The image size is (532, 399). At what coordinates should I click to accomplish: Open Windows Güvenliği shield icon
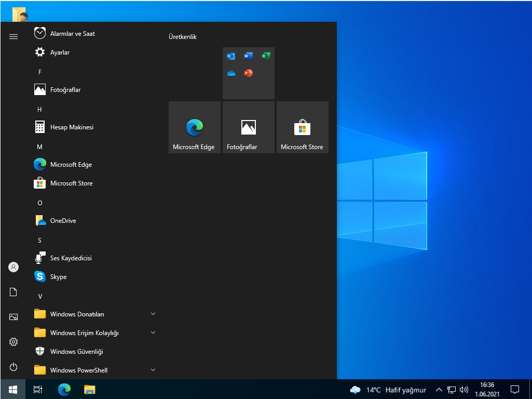pos(39,351)
